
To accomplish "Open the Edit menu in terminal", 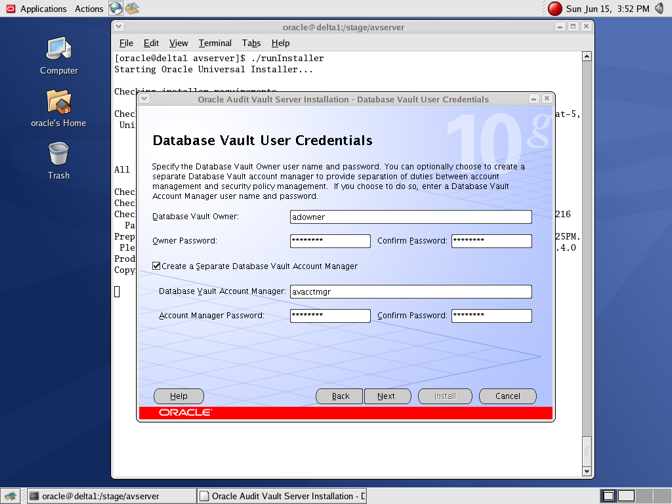I will coord(151,43).
